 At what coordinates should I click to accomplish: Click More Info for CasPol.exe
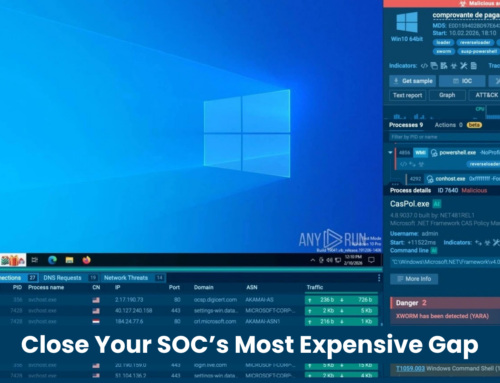click(x=414, y=279)
